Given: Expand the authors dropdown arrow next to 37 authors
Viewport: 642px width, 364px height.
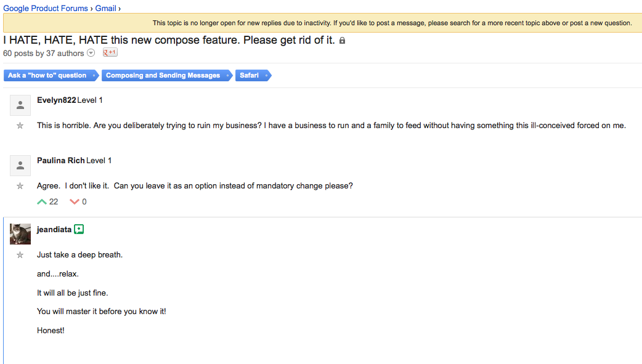Looking at the screenshot, I should point(91,53).
